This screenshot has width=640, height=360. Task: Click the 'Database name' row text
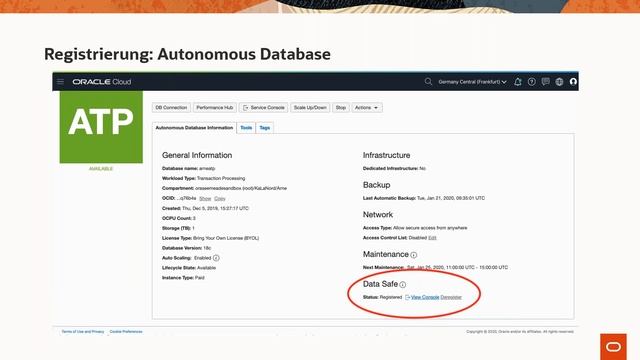click(188, 168)
